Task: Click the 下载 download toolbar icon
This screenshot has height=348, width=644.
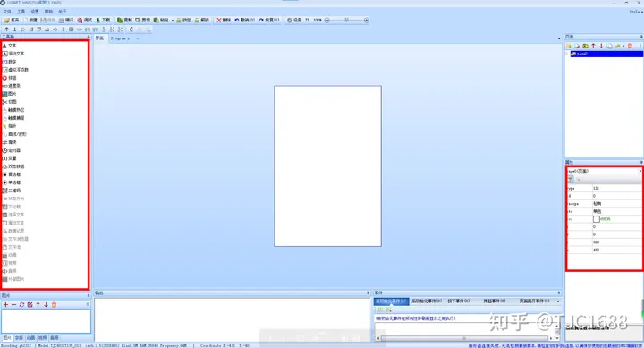Action: pos(103,20)
